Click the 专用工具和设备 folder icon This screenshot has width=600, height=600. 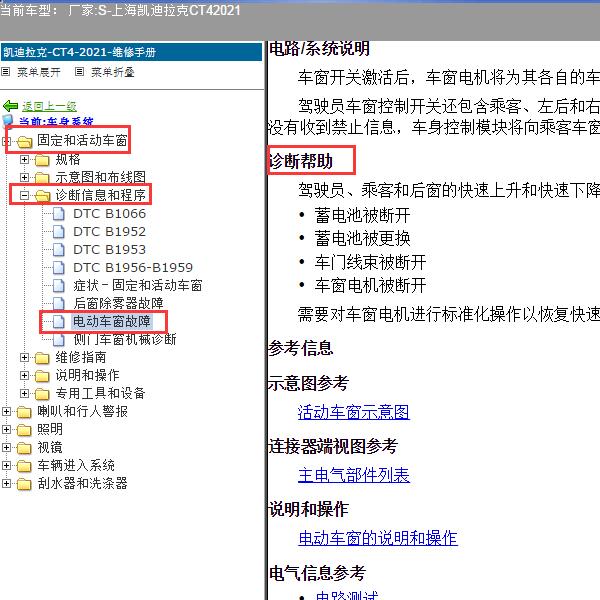pyautogui.click(x=42, y=394)
